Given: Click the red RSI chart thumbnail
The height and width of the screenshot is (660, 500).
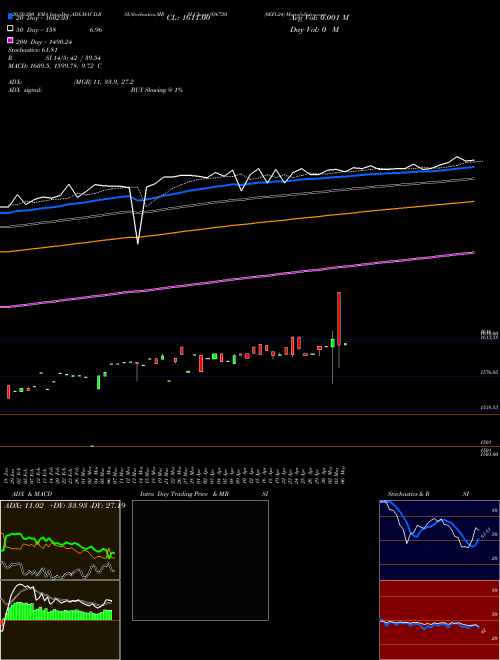Looking at the screenshot, I should 440,620.
